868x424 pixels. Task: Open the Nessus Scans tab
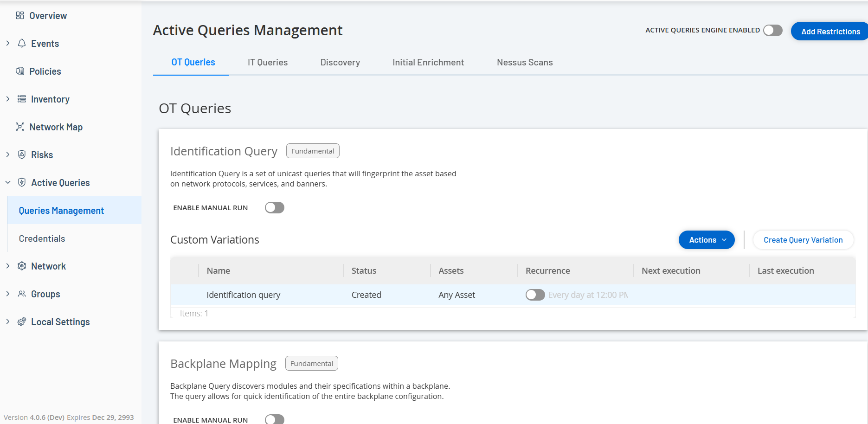pos(524,62)
